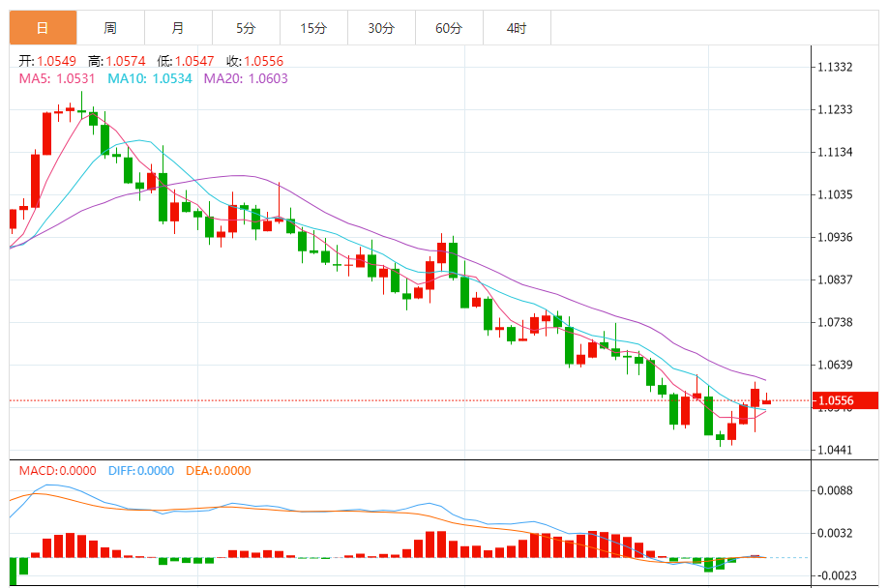The height and width of the screenshot is (588, 889).
Task: Click the DIFF:0.0000 indicator label
Action: coord(141,471)
